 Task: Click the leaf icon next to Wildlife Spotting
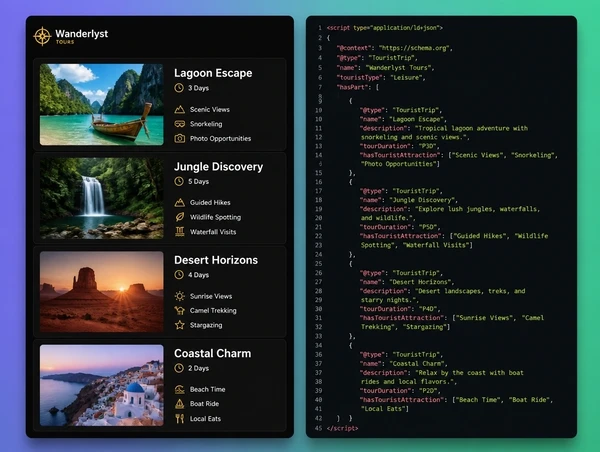click(179, 217)
